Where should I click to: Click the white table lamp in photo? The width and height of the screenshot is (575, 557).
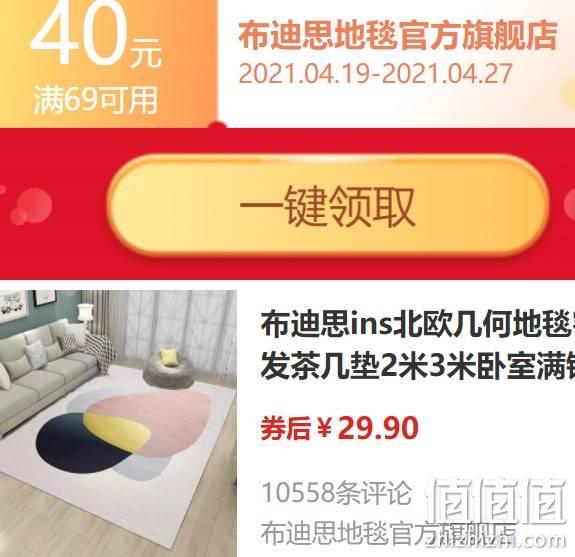coord(84,314)
